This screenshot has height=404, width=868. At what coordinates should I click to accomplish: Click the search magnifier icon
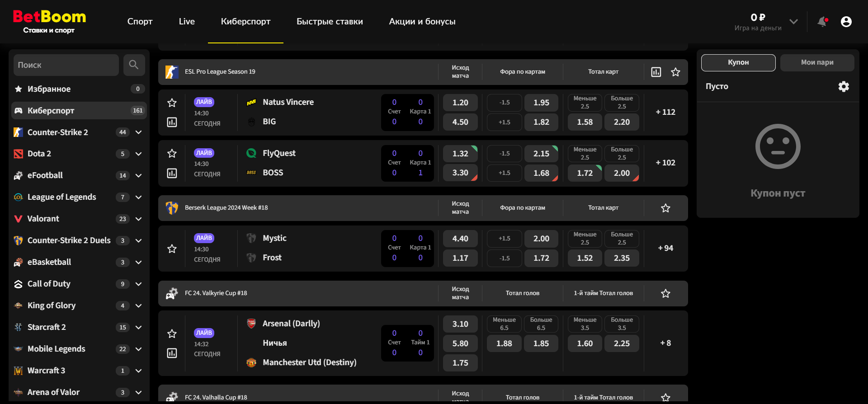tap(133, 65)
